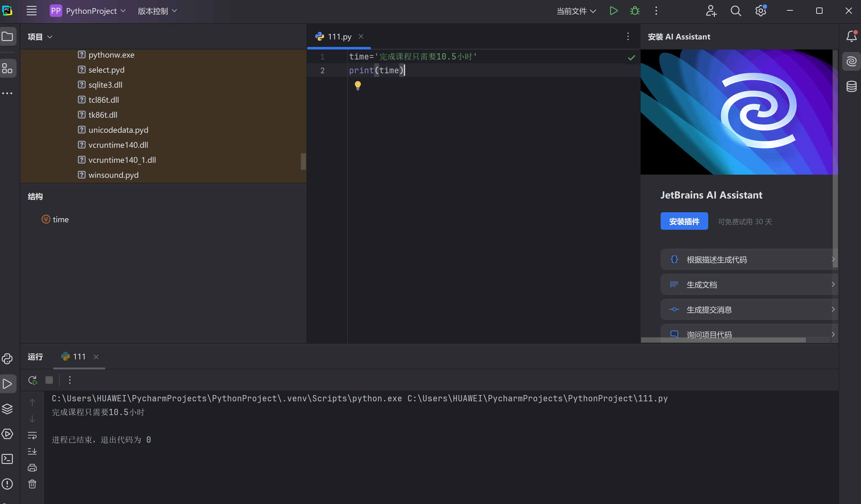Open the Python Console tool window
This screenshot has height=504, width=861.
pyautogui.click(x=7, y=358)
